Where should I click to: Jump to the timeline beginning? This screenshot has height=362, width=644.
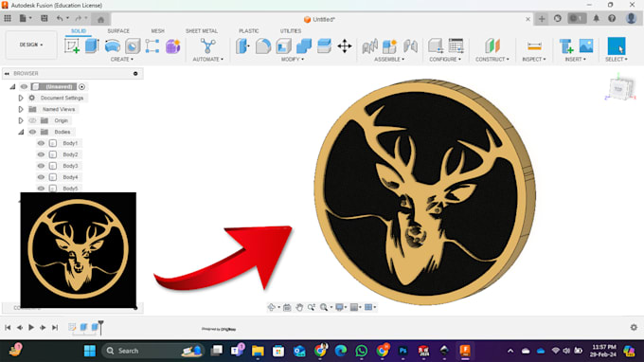8,328
